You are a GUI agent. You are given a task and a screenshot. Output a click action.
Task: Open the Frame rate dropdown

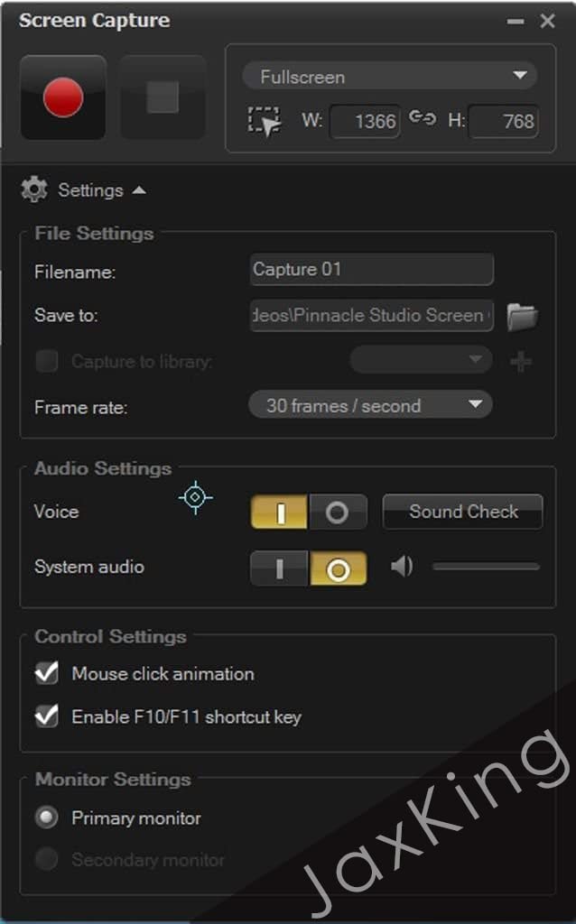370,406
